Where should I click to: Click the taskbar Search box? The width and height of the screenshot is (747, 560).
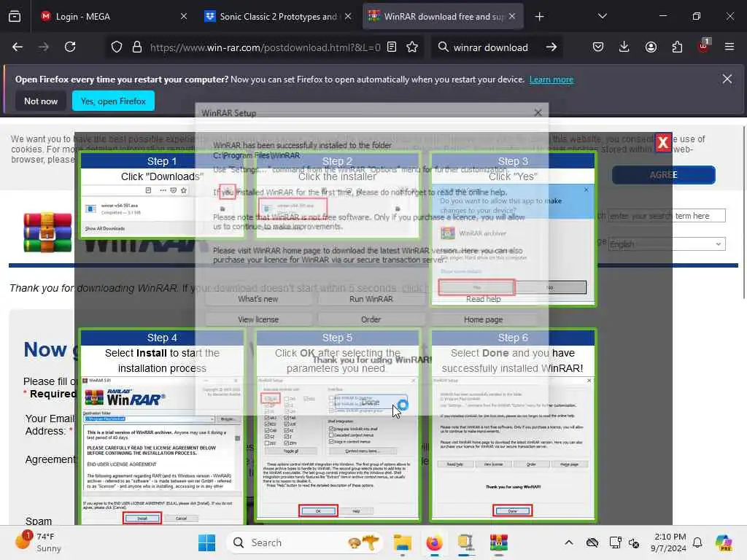click(x=306, y=542)
